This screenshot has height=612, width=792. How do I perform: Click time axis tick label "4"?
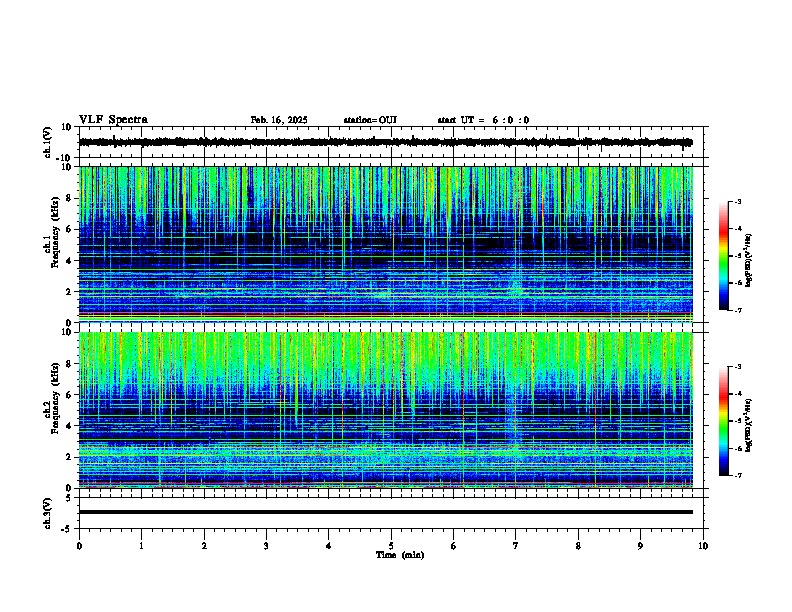(329, 546)
